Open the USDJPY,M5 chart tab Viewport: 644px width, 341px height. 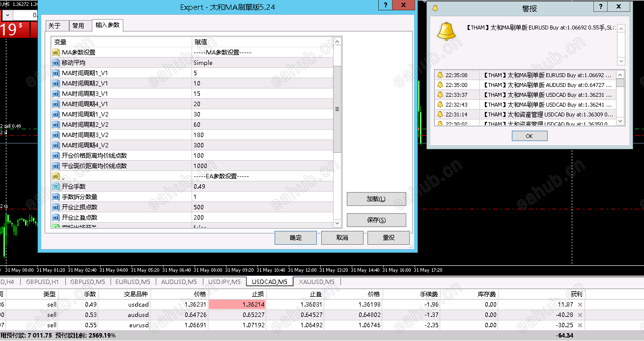(224, 282)
